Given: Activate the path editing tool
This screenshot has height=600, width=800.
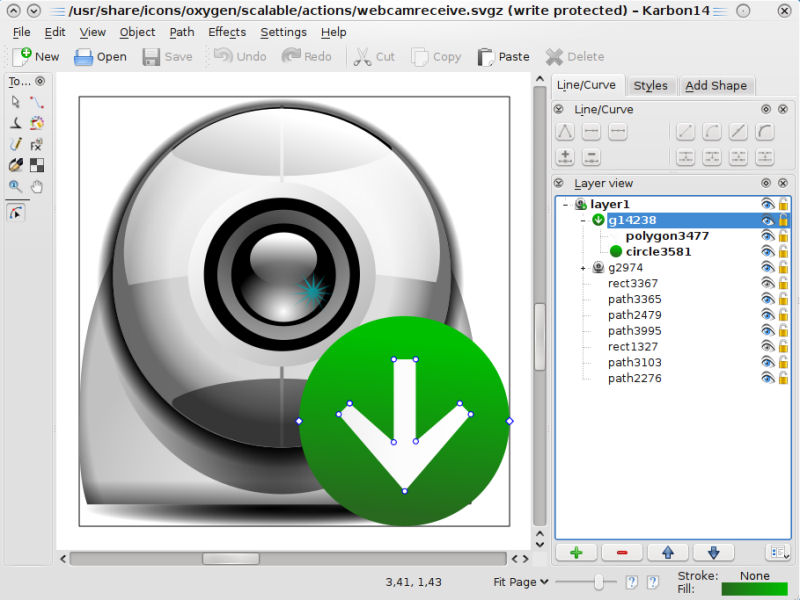Looking at the screenshot, I should (x=36, y=101).
